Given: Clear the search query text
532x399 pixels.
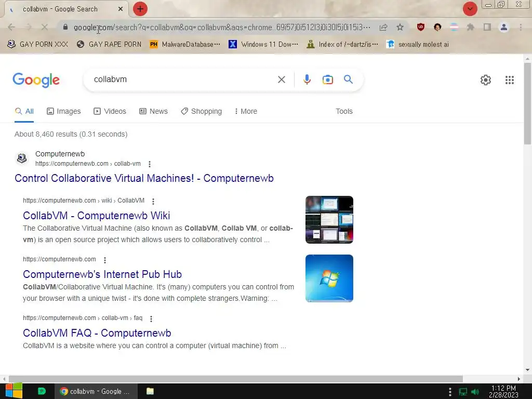Looking at the screenshot, I should point(281,79).
